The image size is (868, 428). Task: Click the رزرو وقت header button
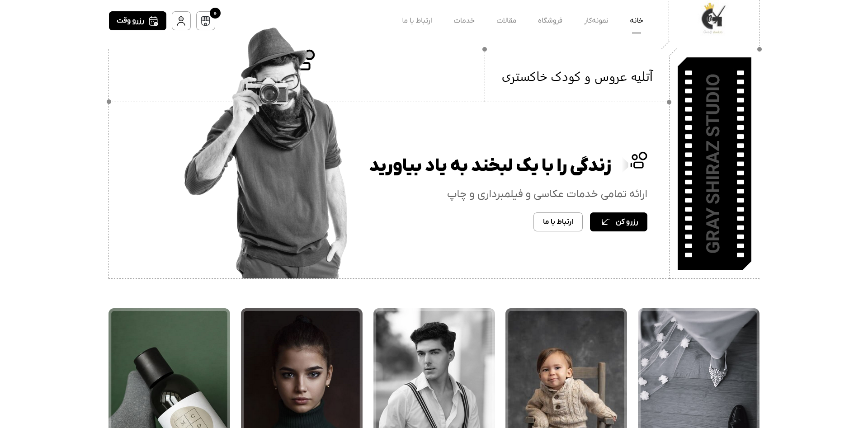137,21
